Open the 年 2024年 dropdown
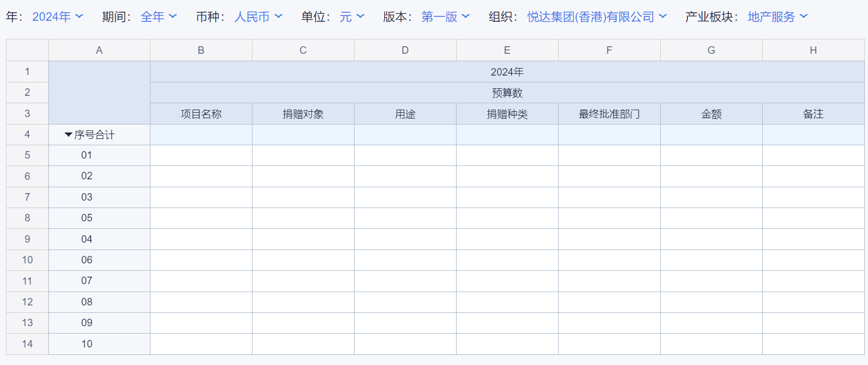868x365 pixels. (x=57, y=17)
